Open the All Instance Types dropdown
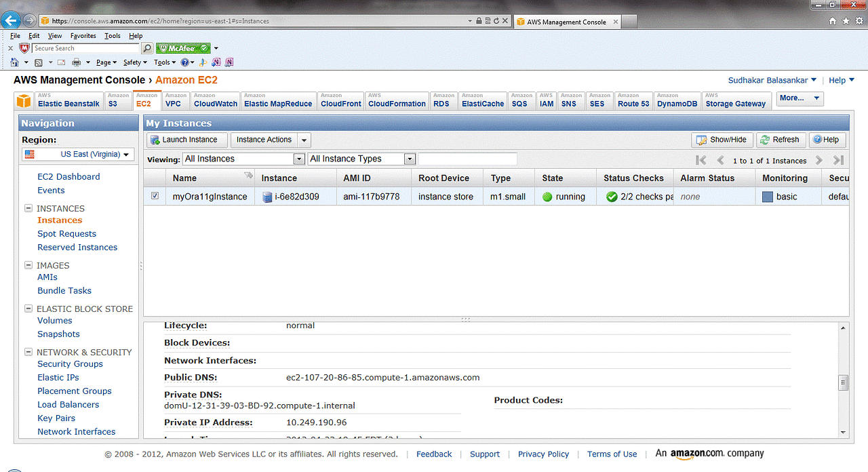The image size is (868, 472). [361, 159]
